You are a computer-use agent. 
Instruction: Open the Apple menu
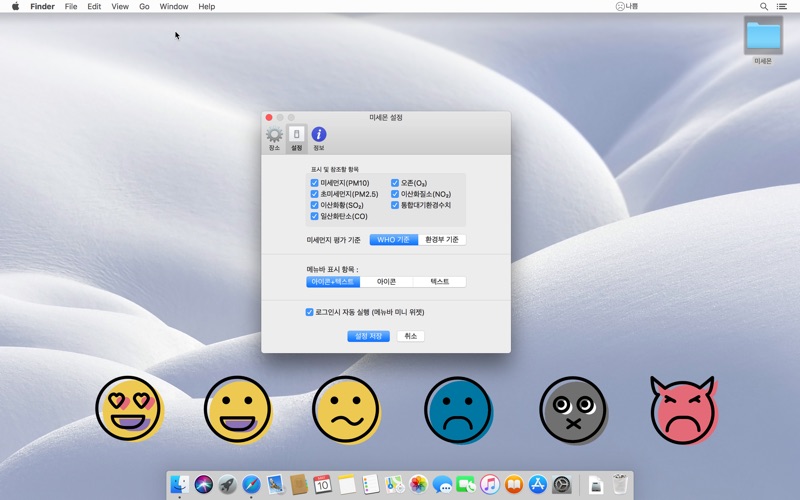tap(15, 6)
